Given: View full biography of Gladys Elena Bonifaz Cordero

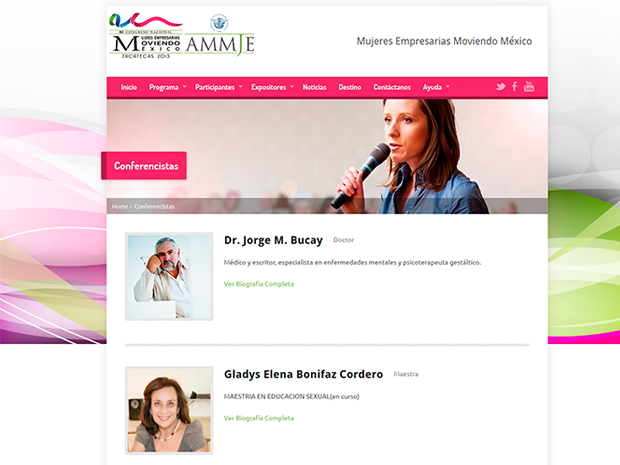Looking at the screenshot, I should tap(259, 418).
